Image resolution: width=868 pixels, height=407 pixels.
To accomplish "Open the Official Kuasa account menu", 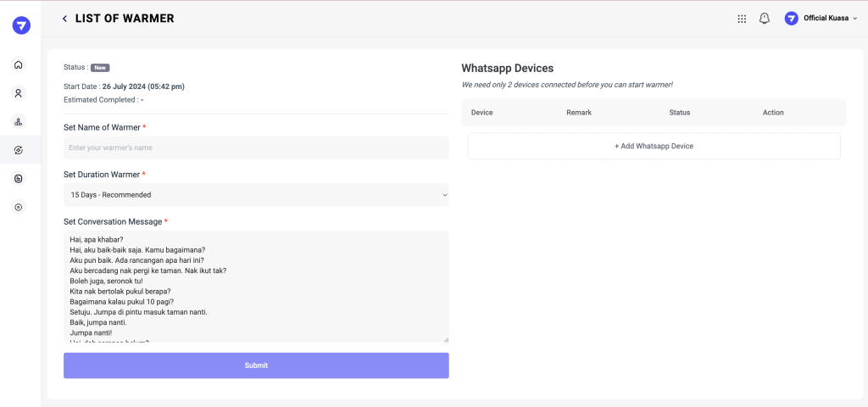I will (831, 19).
